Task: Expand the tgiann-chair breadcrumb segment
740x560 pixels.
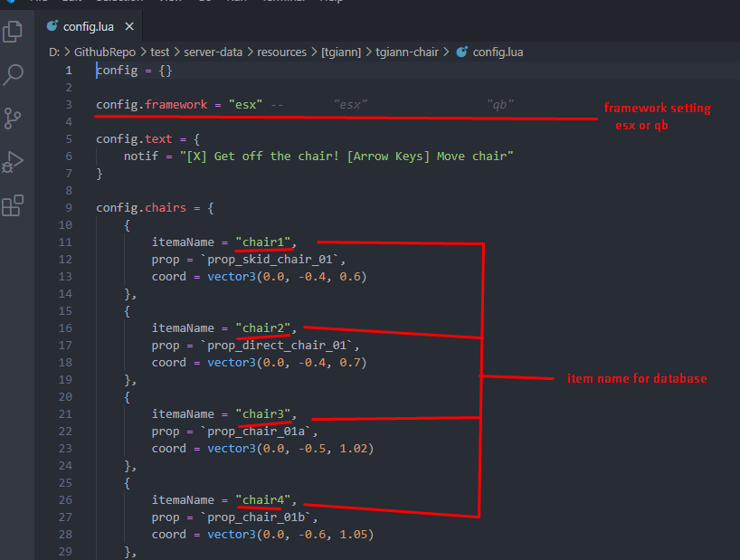Action: (x=406, y=52)
